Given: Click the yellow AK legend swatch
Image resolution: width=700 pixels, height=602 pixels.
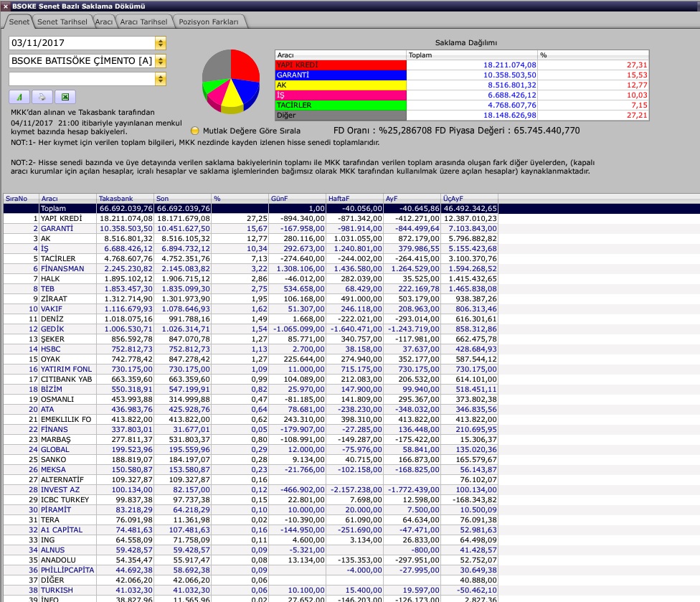Looking at the screenshot, I should pyautogui.click(x=341, y=85).
